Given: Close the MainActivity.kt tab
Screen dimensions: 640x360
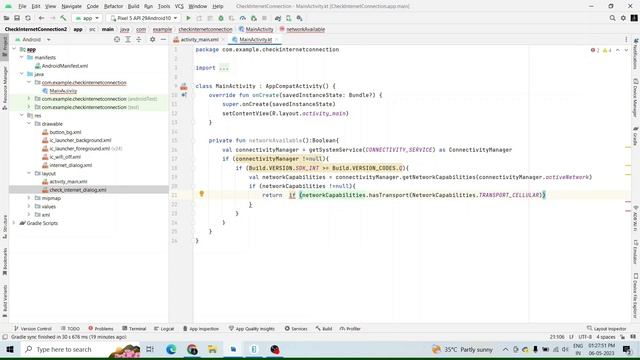Looking at the screenshot, I should click(277, 40).
